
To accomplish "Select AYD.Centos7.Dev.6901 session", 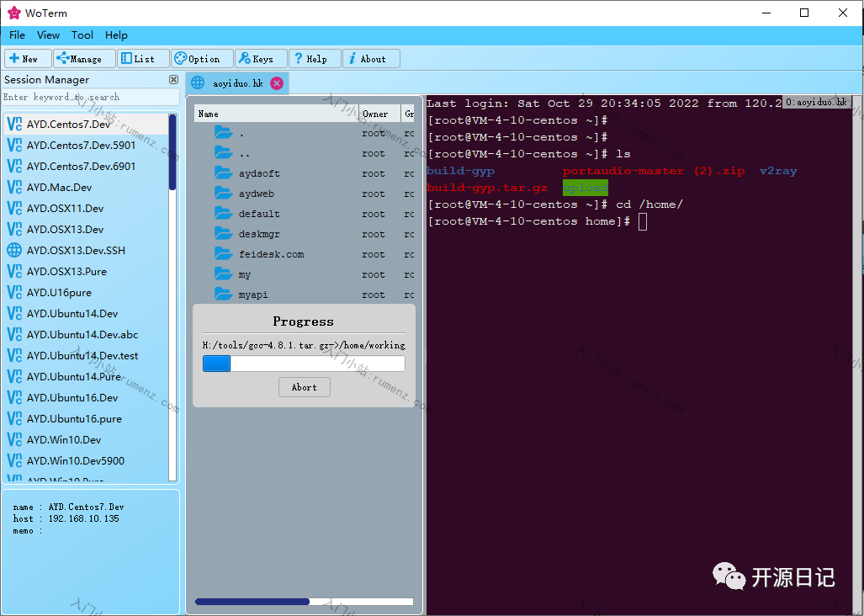I will coord(86,166).
